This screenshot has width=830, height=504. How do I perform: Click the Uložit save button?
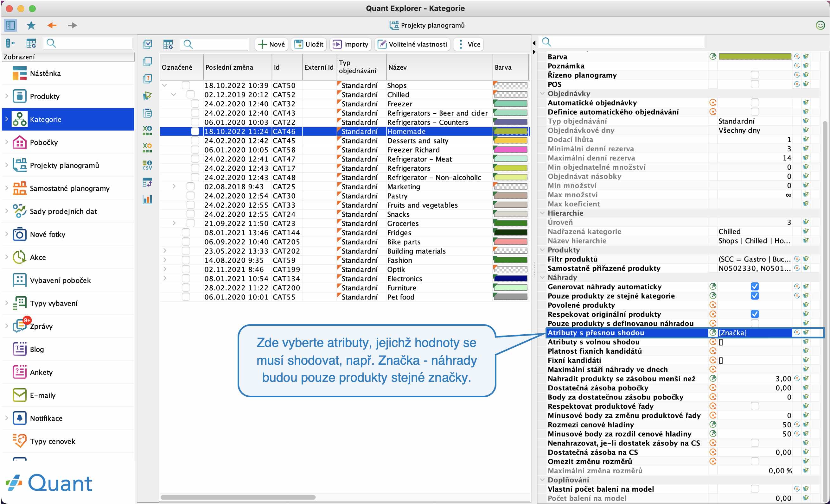point(309,44)
